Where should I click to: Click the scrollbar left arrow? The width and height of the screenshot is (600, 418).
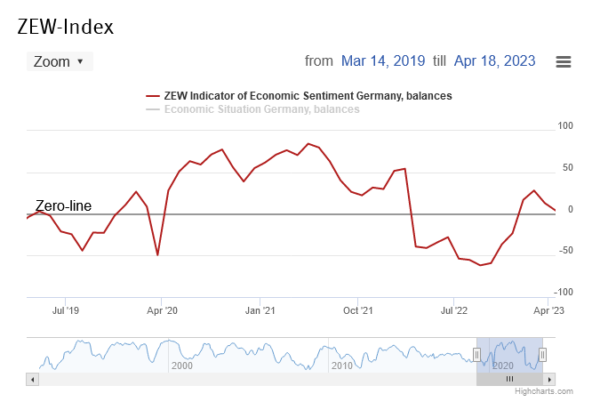click(32, 380)
